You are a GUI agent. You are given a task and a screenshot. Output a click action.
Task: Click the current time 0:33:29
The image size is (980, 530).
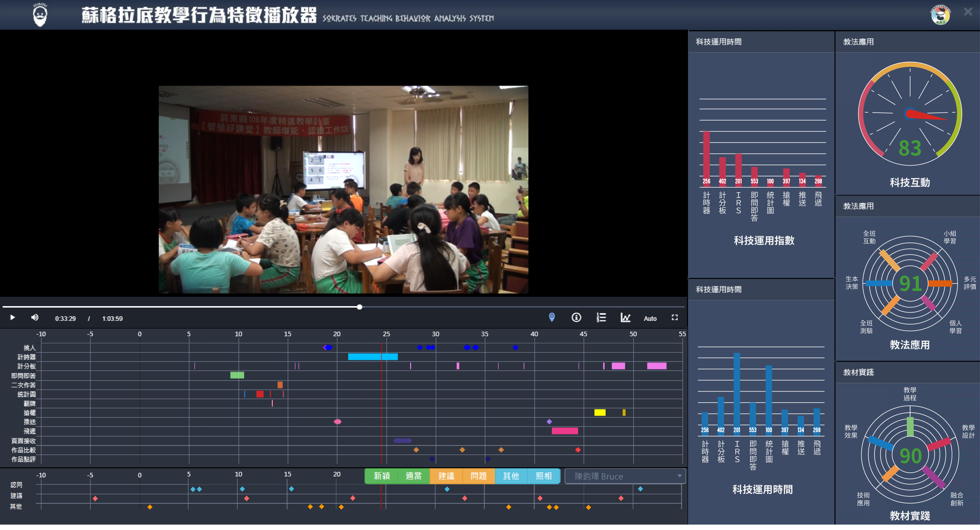(x=65, y=319)
